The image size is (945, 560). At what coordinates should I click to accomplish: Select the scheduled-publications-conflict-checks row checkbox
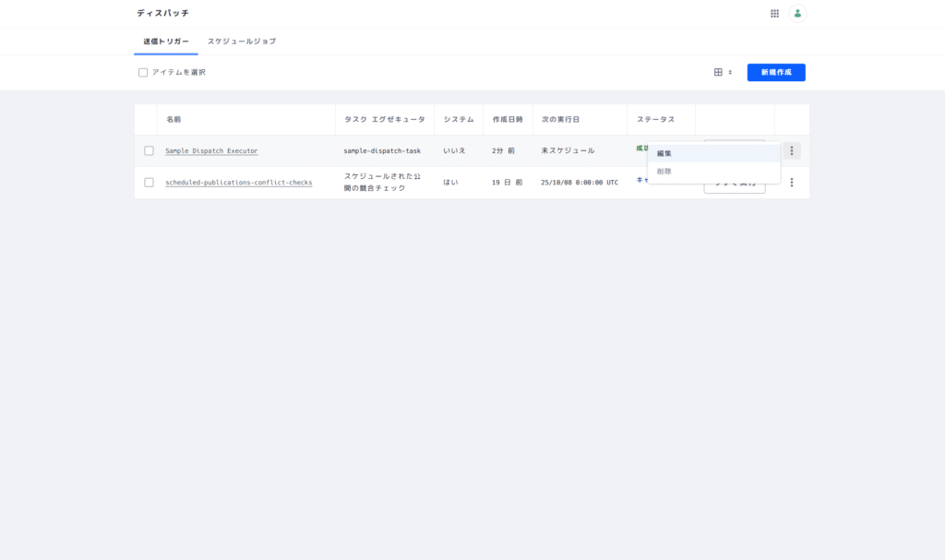(x=149, y=183)
